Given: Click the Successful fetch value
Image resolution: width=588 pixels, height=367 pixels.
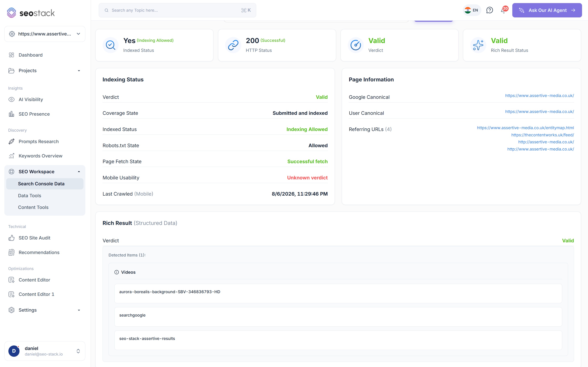Looking at the screenshot, I should pos(307,161).
